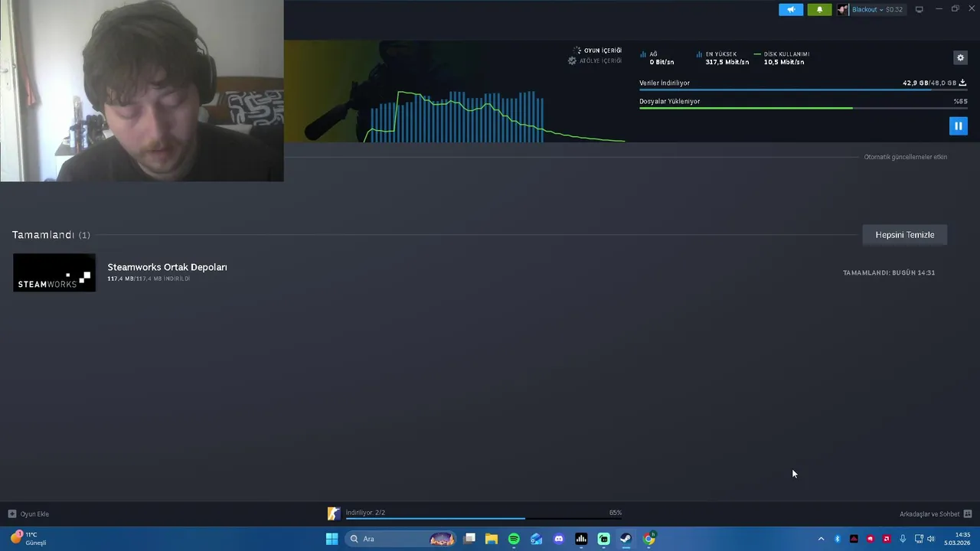The width and height of the screenshot is (980, 551).
Task: Expand the hidden system tray icons
Action: point(821,539)
